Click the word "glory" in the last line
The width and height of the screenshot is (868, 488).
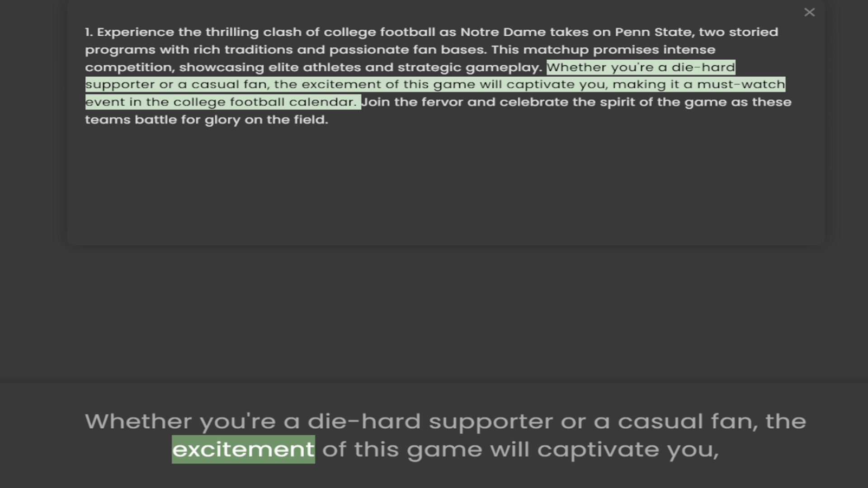tap(222, 120)
